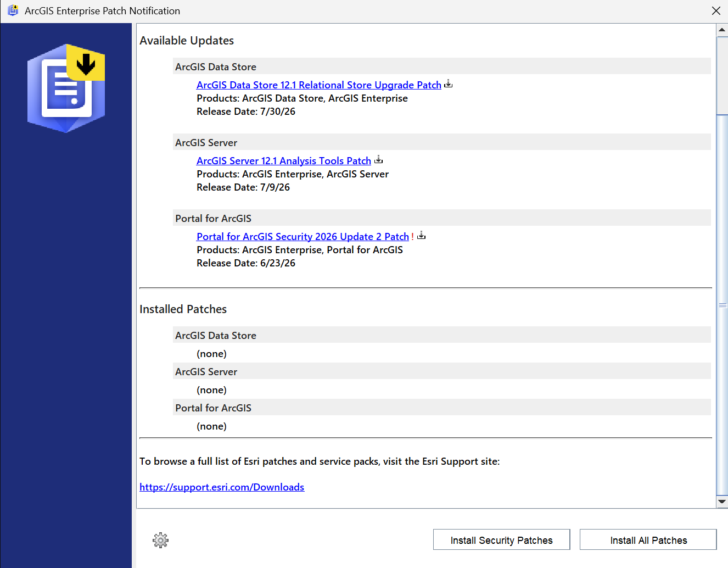Click 'ArcGIS Data Store' header under Installed Patches

click(442, 335)
